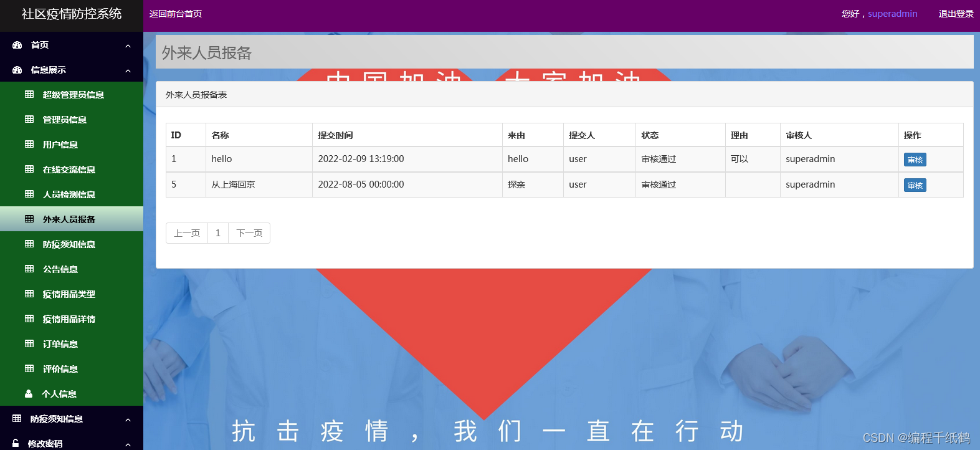Click the person icon beside 个人信息
The height and width of the screenshot is (450, 980).
pos(29,394)
